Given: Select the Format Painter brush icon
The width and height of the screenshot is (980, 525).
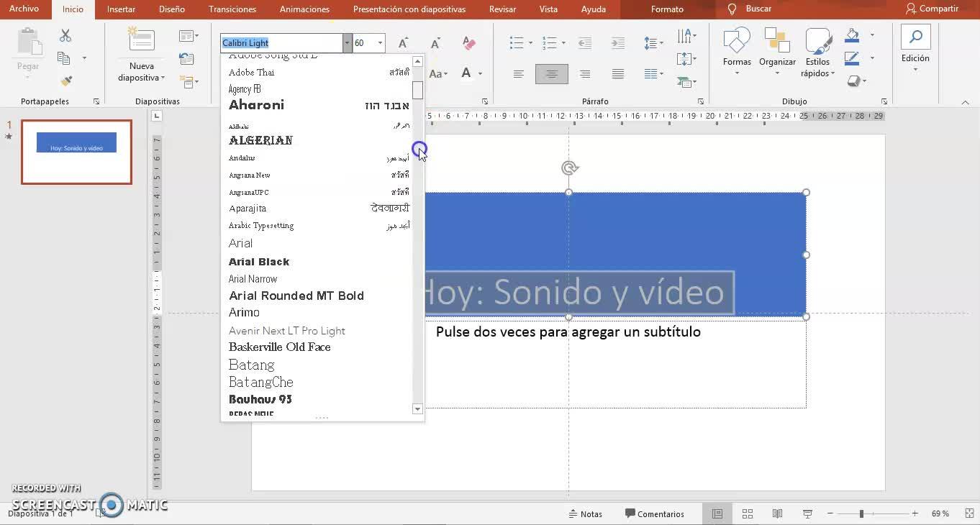Looking at the screenshot, I should [66, 81].
